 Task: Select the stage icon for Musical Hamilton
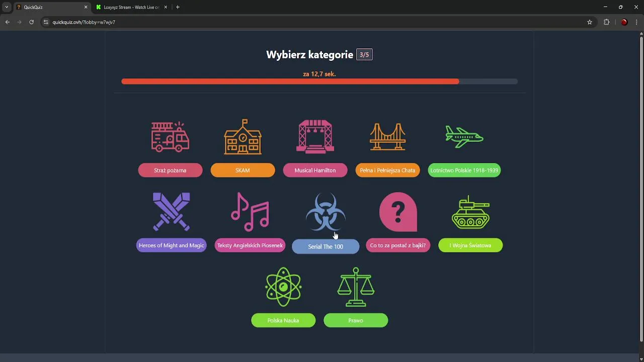315,136
